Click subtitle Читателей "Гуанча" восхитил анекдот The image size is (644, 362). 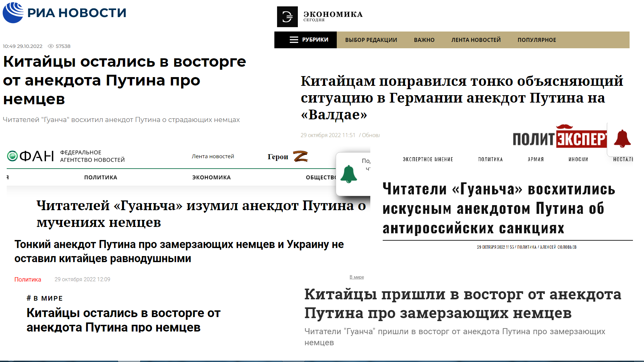[x=121, y=120]
